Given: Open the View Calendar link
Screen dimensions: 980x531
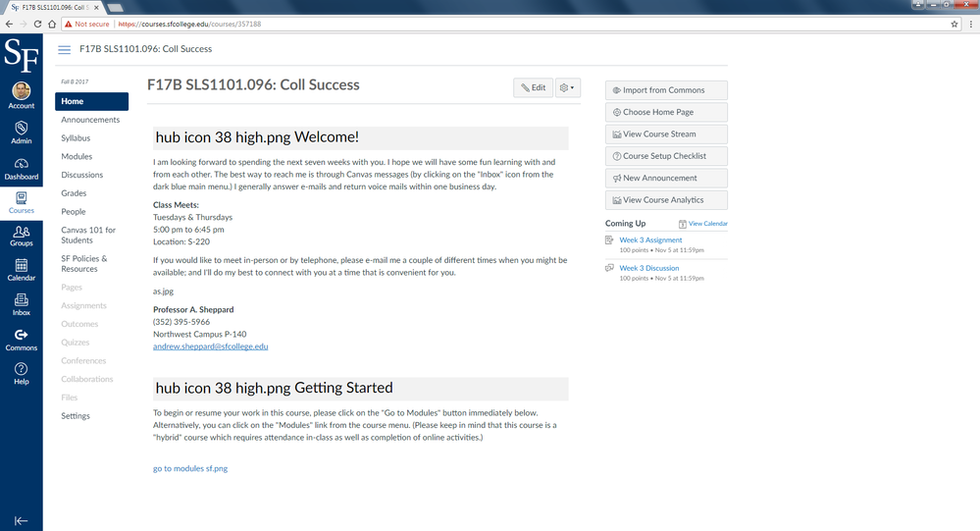Looking at the screenshot, I should pyautogui.click(x=707, y=224).
